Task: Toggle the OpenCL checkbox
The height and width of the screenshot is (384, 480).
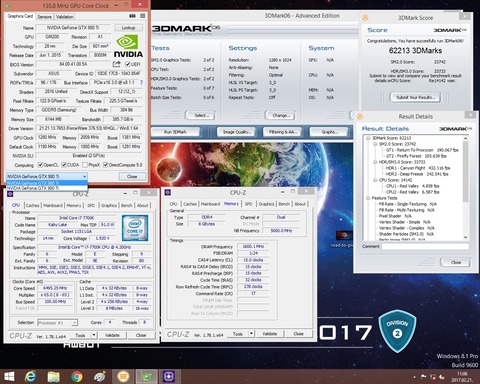Action: coord(40,165)
